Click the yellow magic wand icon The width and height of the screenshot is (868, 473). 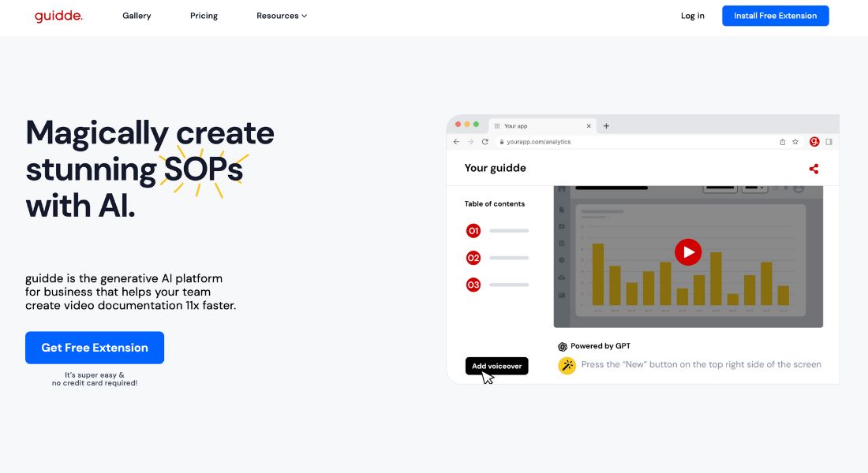click(x=567, y=366)
